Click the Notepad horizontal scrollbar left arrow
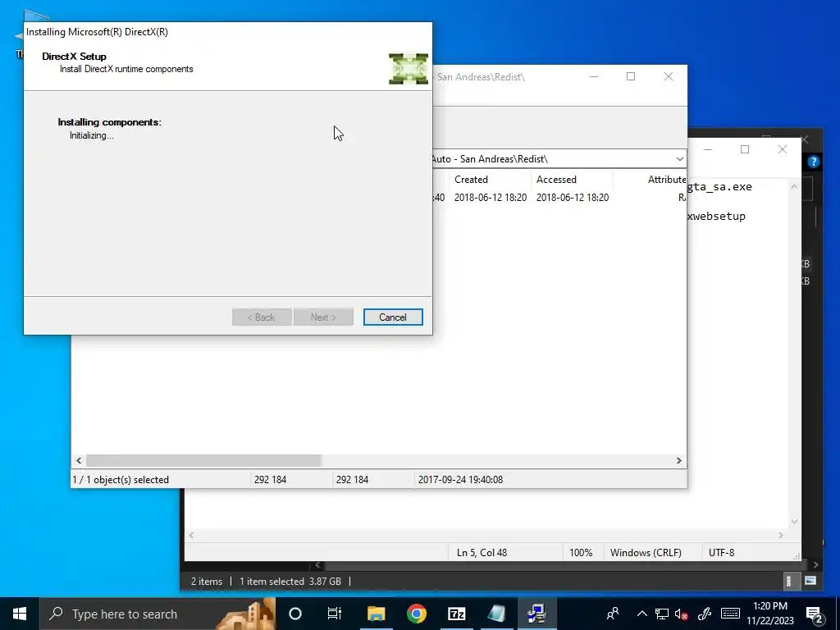The width and height of the screenshot is (840, 630). pyautogui.click(x=191, y=535)
